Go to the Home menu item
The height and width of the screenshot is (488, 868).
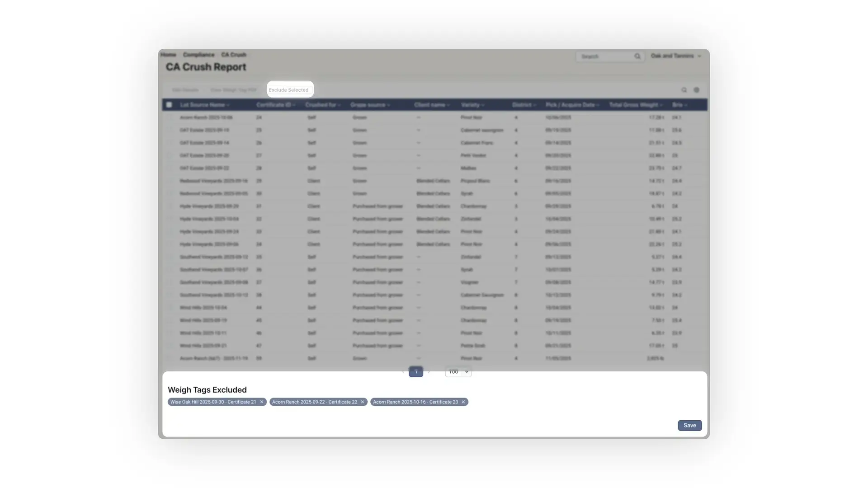click(168, 55)
